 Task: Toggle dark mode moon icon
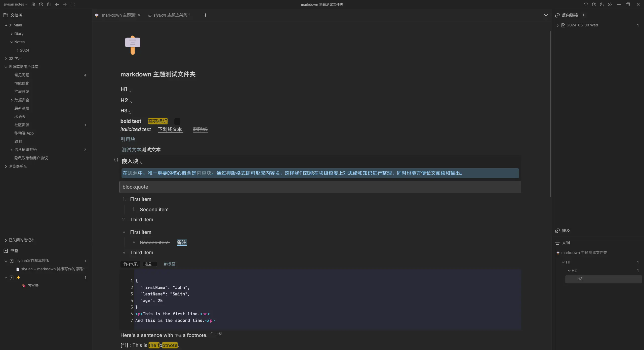[x=602, y=5]
